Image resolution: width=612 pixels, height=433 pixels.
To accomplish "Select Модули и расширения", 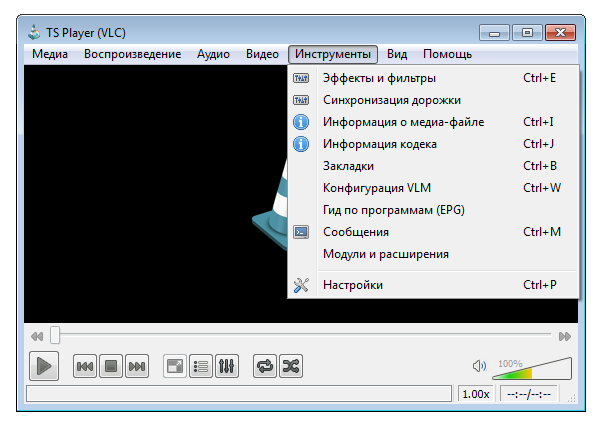I will (433, 254).
